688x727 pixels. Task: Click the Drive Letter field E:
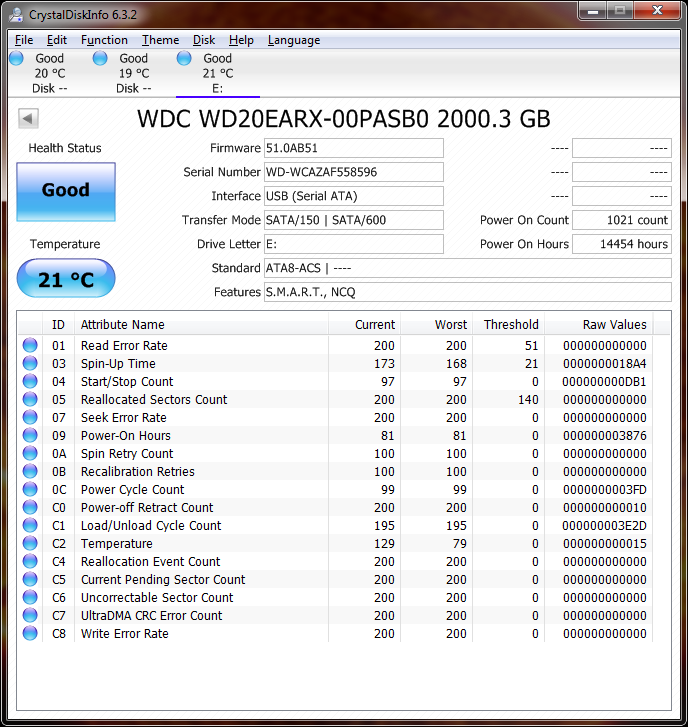(x=354, y=244)
